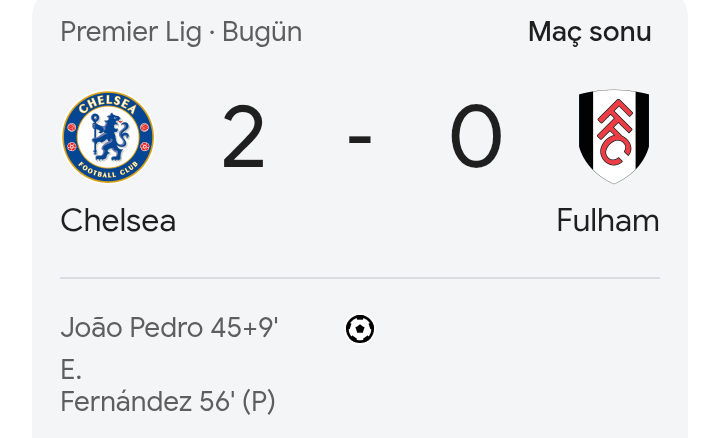The width and height of the screenshot is (720, 438).
Task: Click the 56' goal minute
Action: coord(217,402)
